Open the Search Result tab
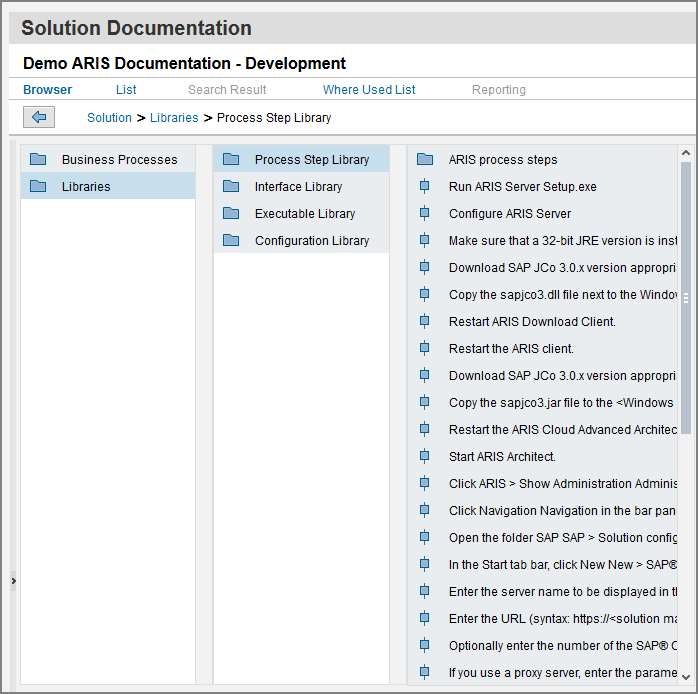Image resolution: width=698 pixels, height=694 pixels. coord(227,89)
